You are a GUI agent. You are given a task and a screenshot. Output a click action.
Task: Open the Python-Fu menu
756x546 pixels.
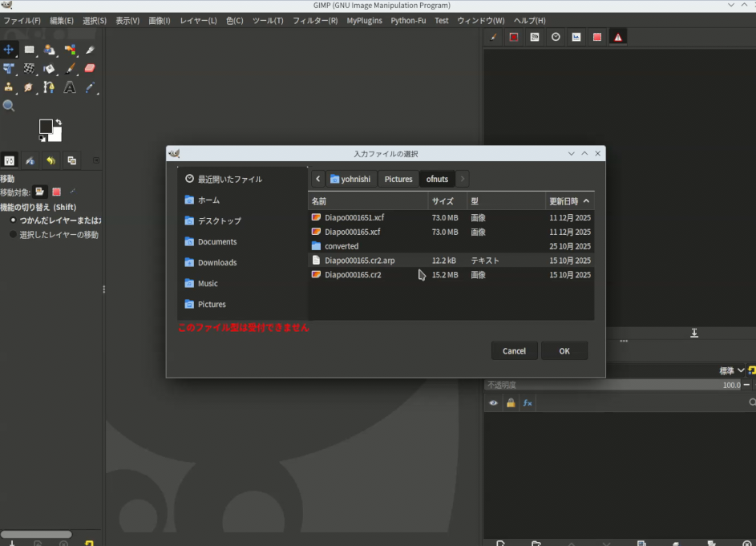(408, 21)
